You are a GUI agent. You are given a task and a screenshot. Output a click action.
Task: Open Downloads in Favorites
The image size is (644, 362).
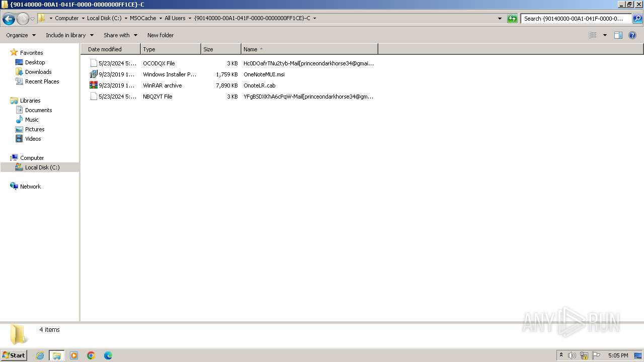tap(38, 72)
